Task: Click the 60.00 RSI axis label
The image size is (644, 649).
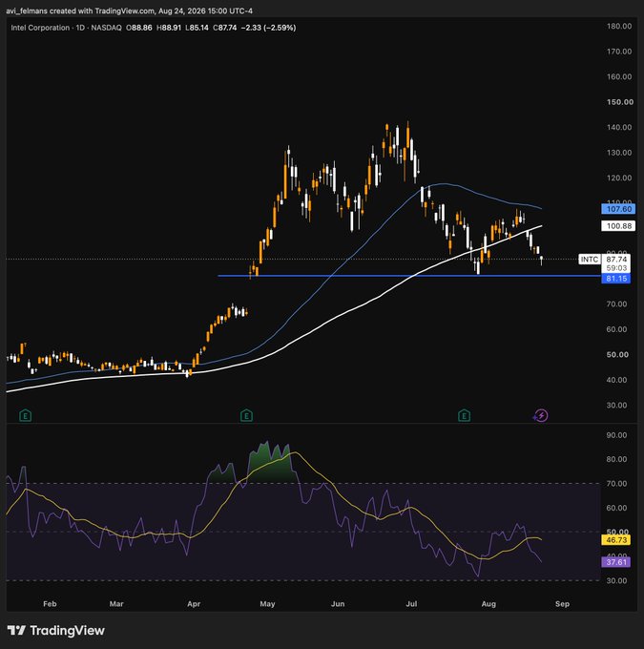Action: pos(616,508)
